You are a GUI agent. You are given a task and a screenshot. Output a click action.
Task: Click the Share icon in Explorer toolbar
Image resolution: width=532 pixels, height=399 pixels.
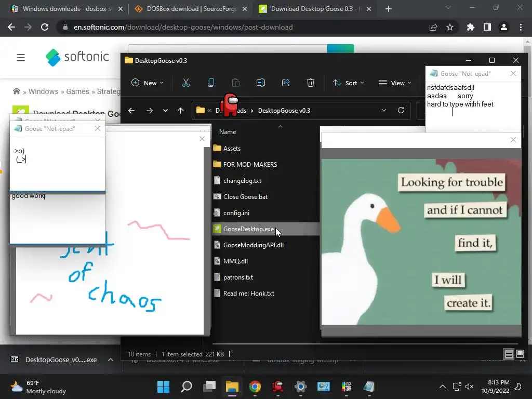coord(286,83)
